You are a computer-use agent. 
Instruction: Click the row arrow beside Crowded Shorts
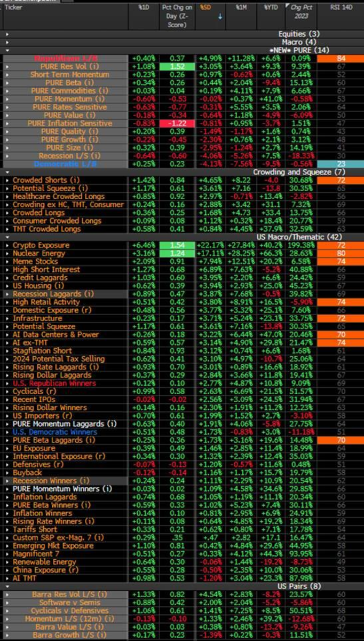[7, 181]
